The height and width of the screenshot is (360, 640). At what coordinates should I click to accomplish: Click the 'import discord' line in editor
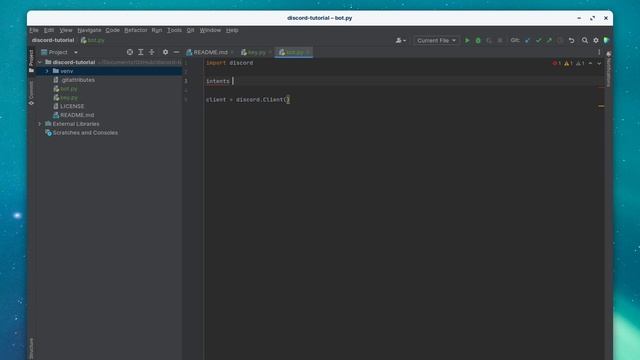(x=229, y=63)
